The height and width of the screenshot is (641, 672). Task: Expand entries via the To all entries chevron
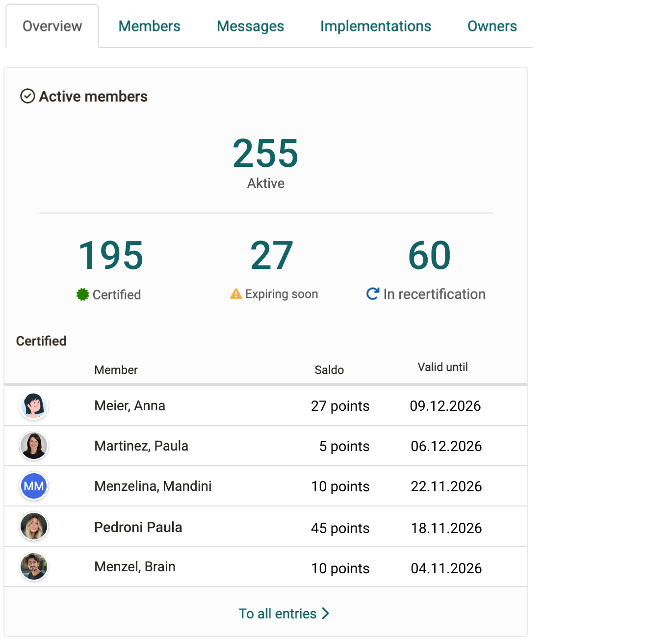325,613
